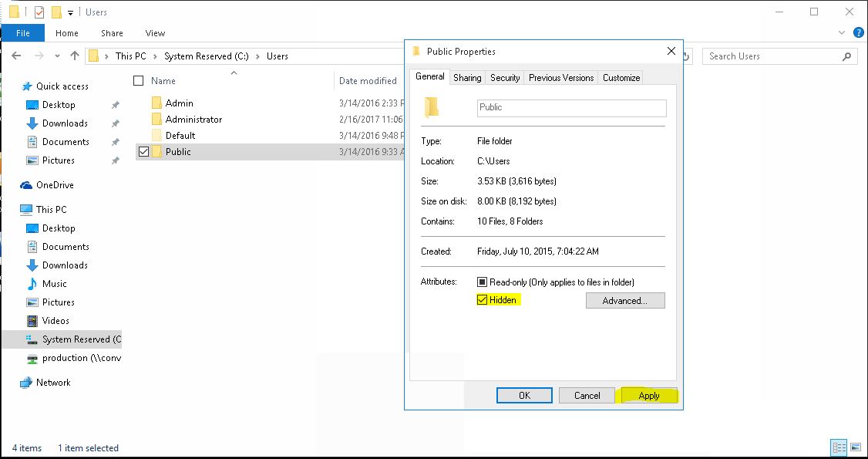The width and height of the screenshot is (868, 459).
Task: Open Downloads under Quick access
Action: (x=65, y=123)
